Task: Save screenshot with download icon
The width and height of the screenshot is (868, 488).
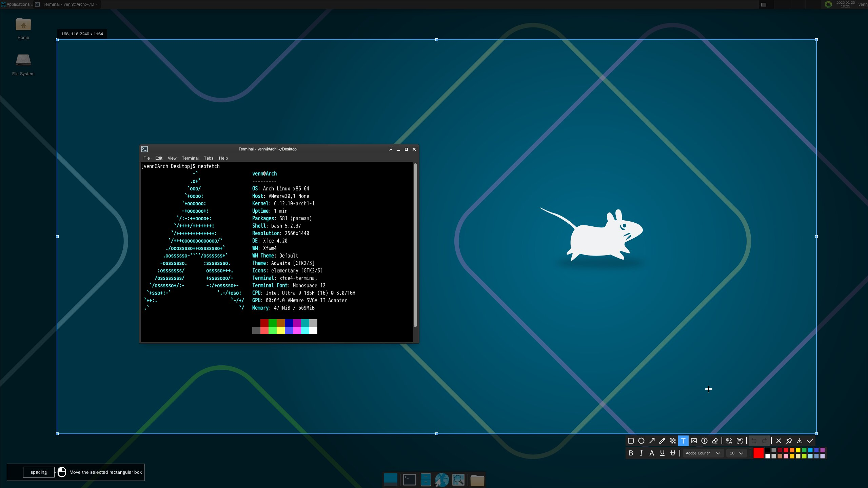Action: (x=800, y=441)
